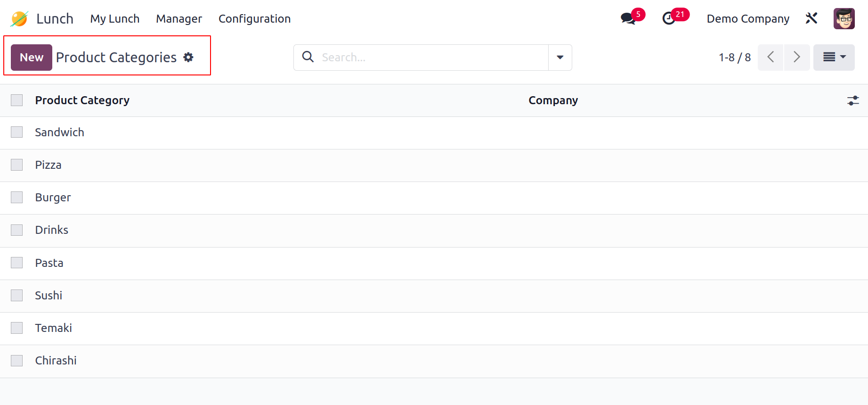Go to the next page arrow
This screenshot has width=868, height=405.
coord(797,58)
